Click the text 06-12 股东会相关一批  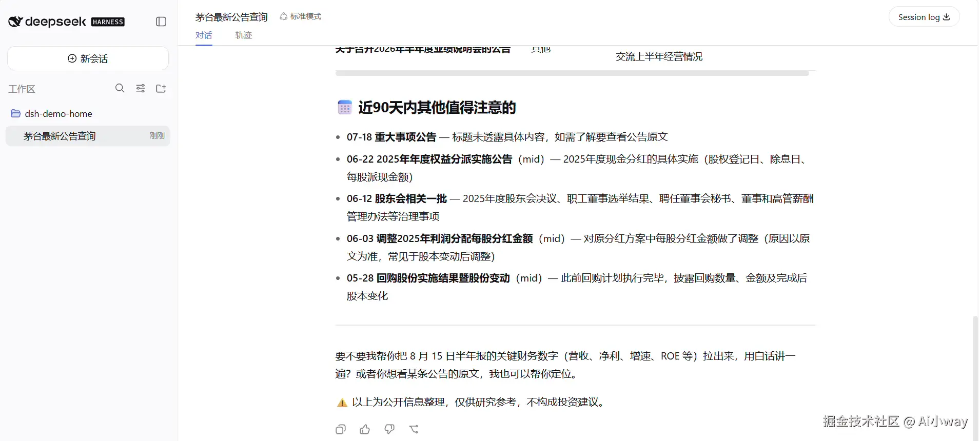pos(397,198)
